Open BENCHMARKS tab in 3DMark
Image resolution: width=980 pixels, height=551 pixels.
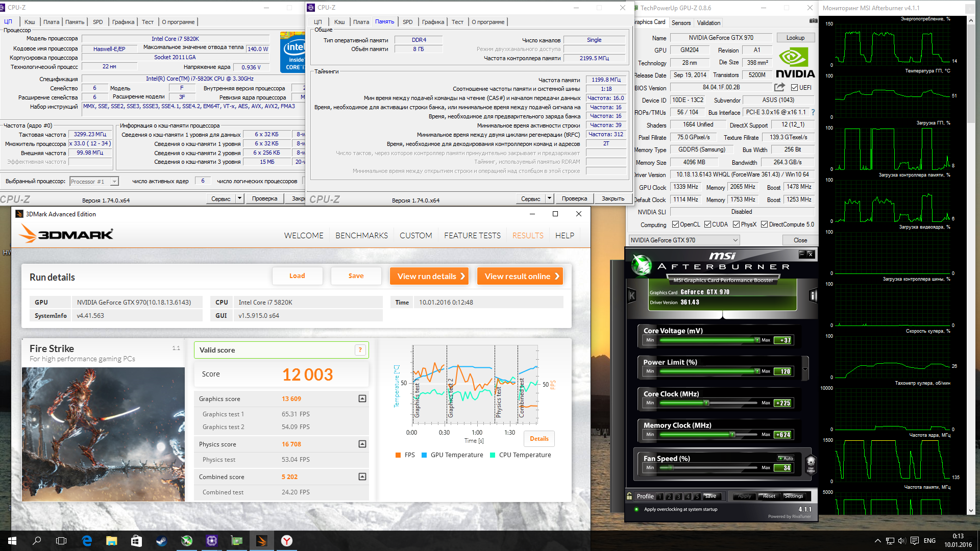(x=361, y=235)
